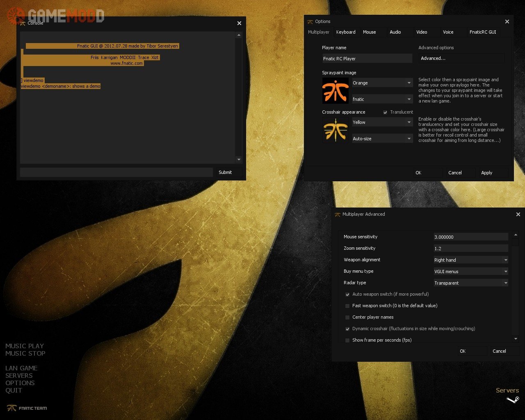Uncheck Dynamic crosshair option

click(x=347, y=329)
